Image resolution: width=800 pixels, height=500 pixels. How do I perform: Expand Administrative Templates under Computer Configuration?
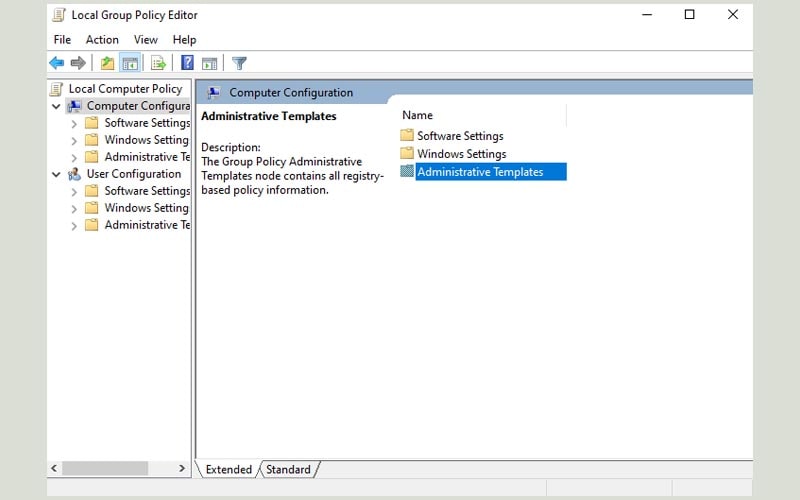[74, 157]
